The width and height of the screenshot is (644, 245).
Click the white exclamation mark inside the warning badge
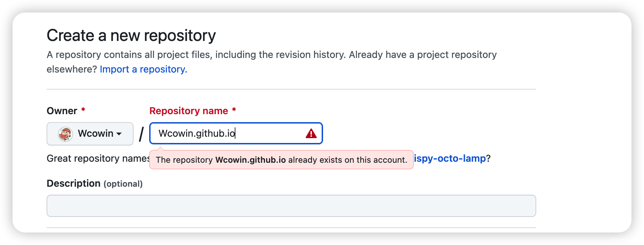(311, 134)
